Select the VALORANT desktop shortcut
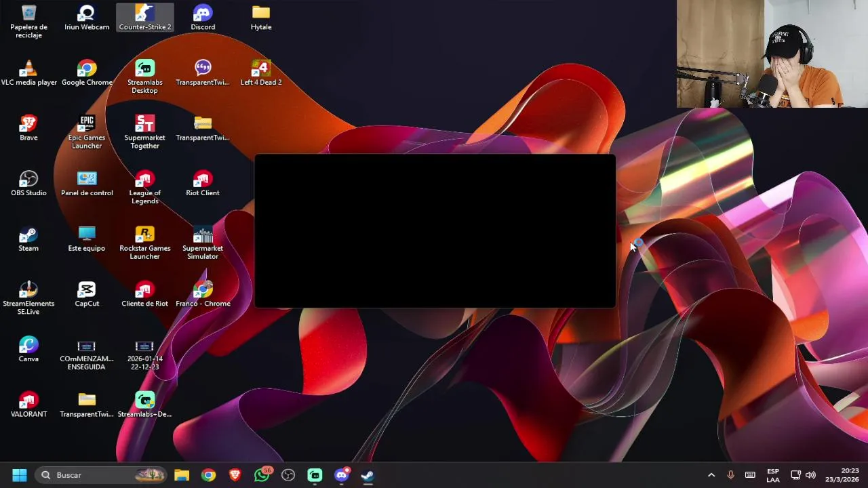The width and height of the screenshot is (868, 488). click(x=28, y=405)
